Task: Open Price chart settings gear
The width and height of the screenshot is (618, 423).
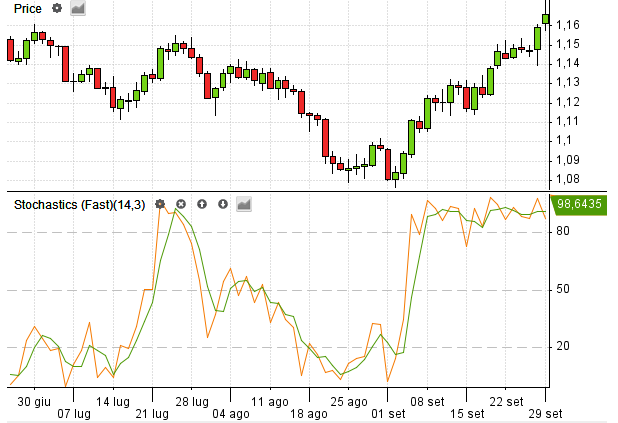Action: click(x=57, y=8)
